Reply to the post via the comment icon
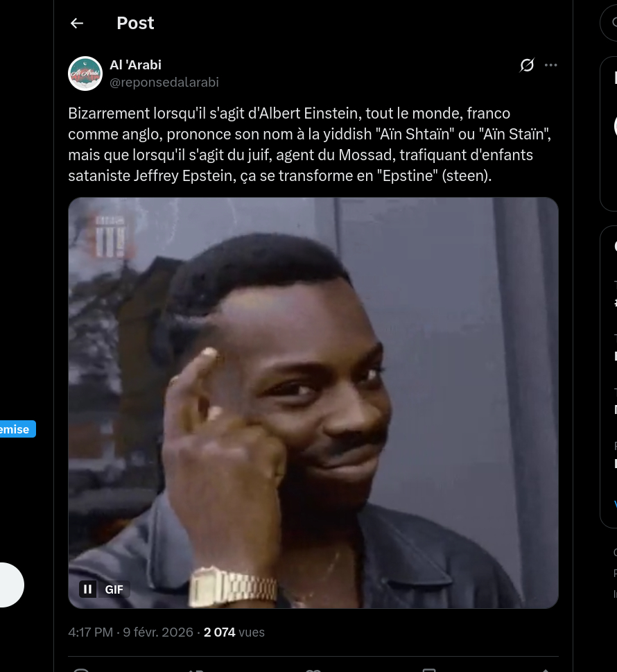The width and height of the screenshot is (617, 672). click(82, 670)
